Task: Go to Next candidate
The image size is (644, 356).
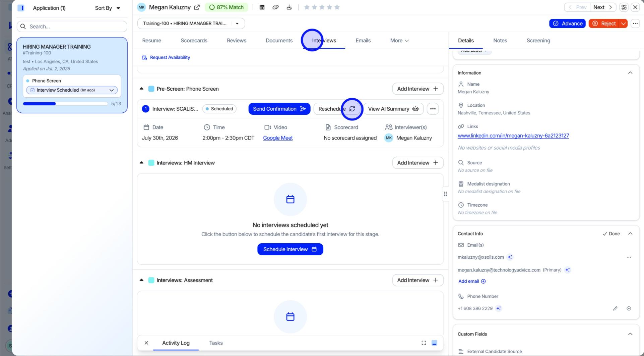Action: [x=603, y=7]
